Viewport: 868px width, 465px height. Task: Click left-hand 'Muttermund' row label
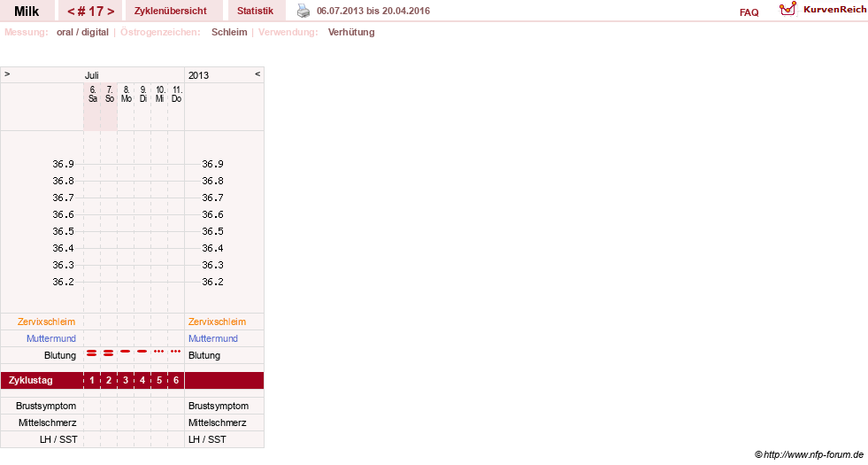click(51, 338)
